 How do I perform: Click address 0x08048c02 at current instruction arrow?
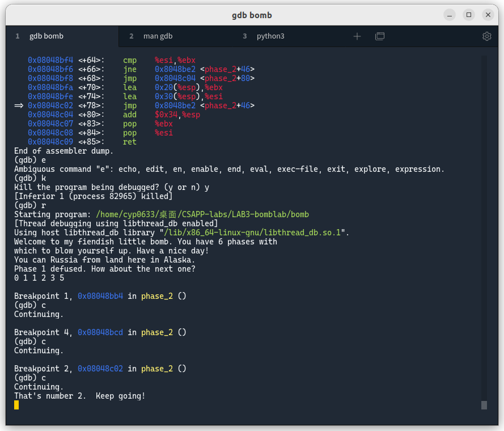click(x=50, y=105)
